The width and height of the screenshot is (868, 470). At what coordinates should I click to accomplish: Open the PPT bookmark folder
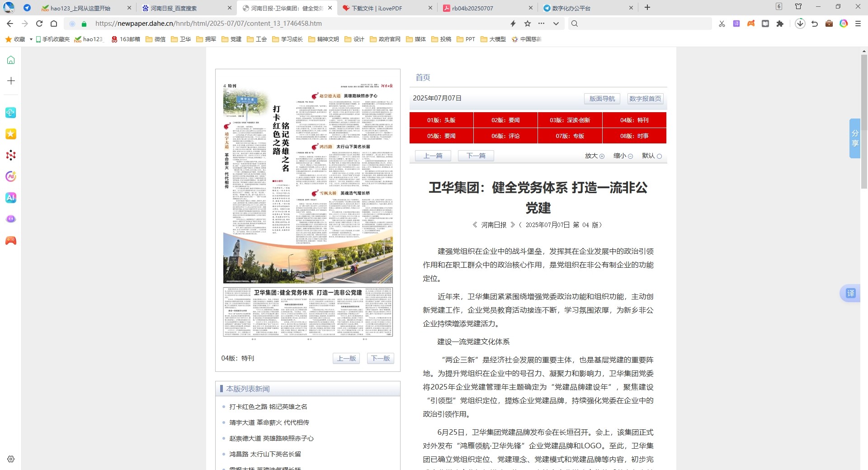pyautogui.click(x=466, y=39)
